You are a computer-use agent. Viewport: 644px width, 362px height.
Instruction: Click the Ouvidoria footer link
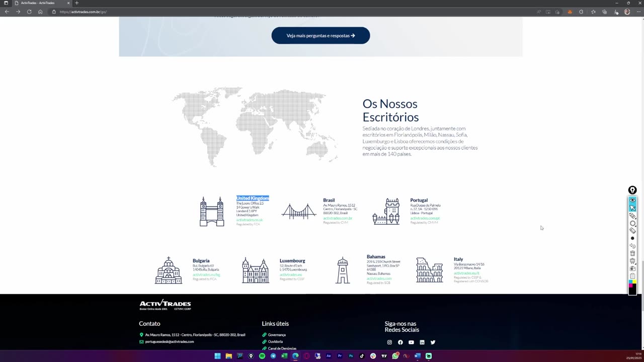275,342
